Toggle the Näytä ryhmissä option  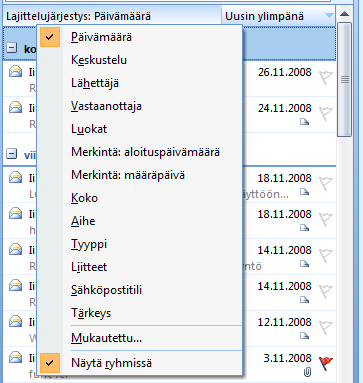(x=139, y=363)
